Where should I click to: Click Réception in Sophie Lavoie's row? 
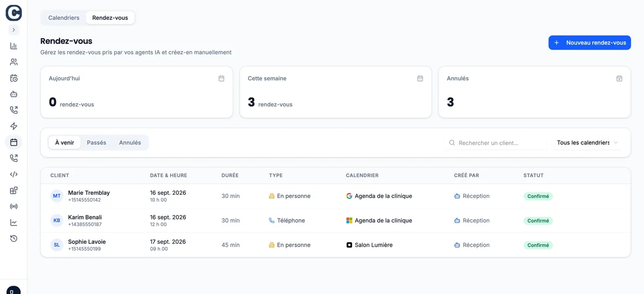472,245
